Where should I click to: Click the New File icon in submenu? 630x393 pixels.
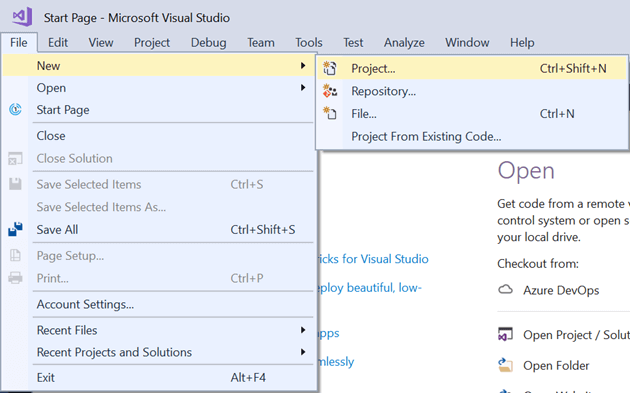click(x=330, y=114)
